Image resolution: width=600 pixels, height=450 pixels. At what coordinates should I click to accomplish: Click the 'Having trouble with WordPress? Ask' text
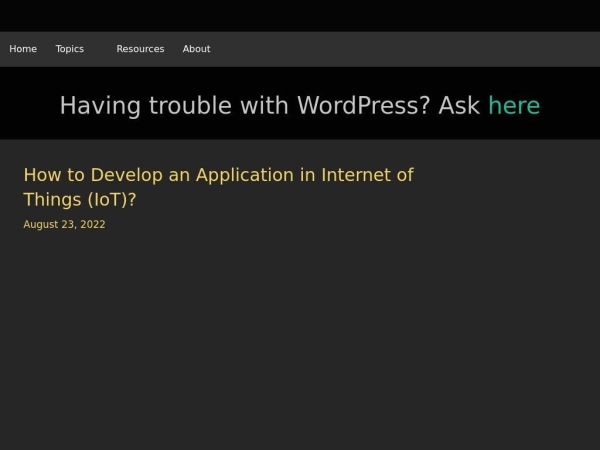click(270, 105)
